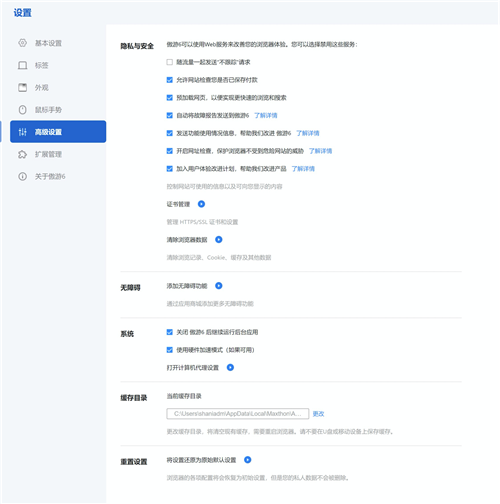The height and width of the screenshot is (504, 500).
Task: Click the arrow icon next to 添加无障碍功能
Action: 219,286
